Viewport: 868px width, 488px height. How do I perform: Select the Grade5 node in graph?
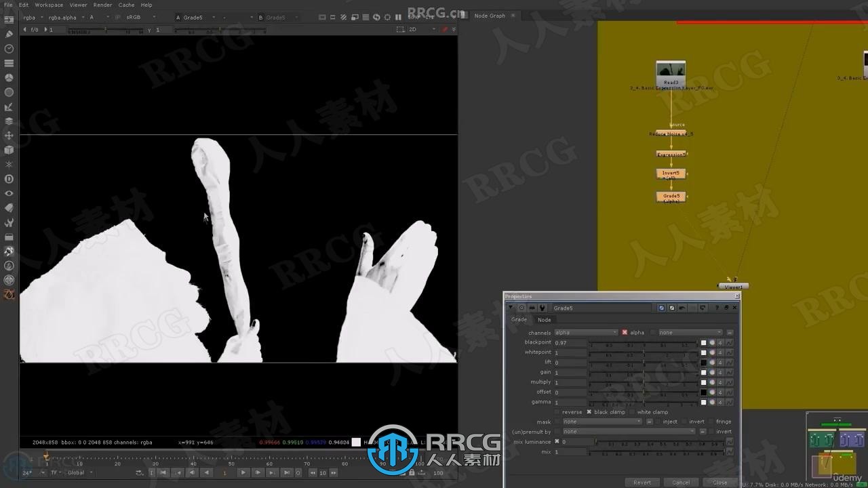click(671, 197)
